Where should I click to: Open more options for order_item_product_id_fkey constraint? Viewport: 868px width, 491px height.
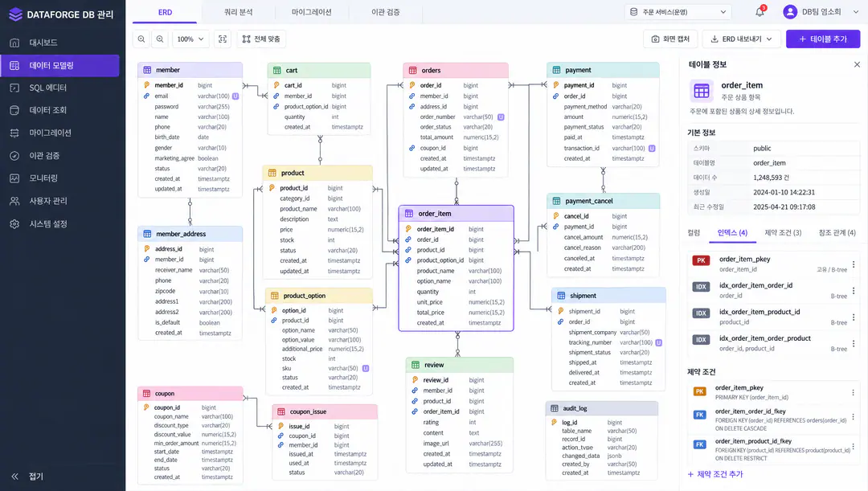click(x=853, y=446)
